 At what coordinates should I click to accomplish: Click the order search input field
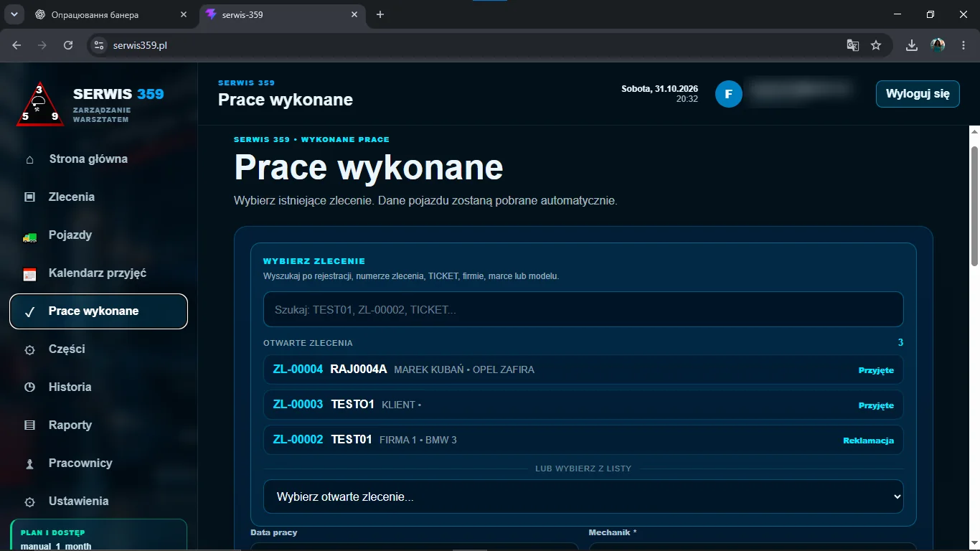pyautogui.click(x=583, y=309)
